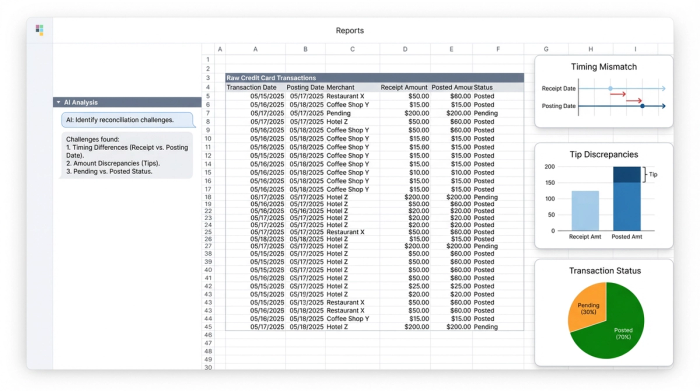Select column H header
This screenshot has height=391, width=700.
coord(591,49)
